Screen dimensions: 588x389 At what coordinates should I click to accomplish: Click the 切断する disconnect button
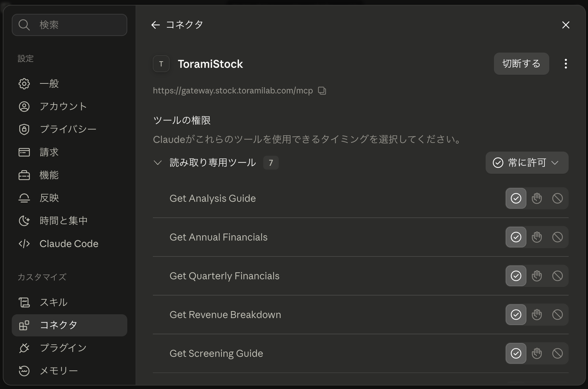[x=522, y=64]
